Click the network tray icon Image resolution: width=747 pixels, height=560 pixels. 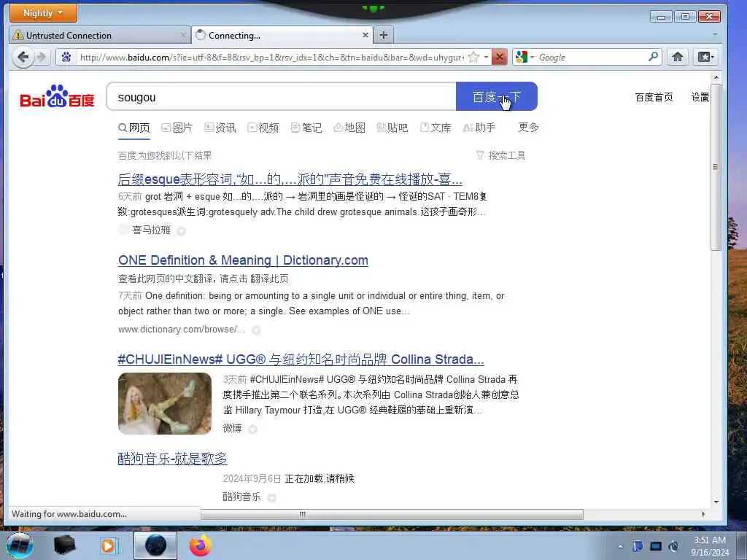[656, 546]
